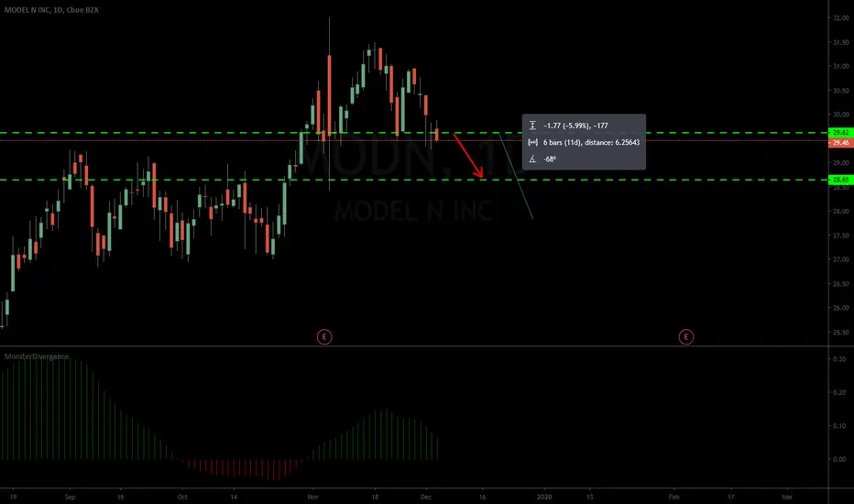Select the 28.65 green price label
This screenshot has height=504, width=854.
(840, 180)
